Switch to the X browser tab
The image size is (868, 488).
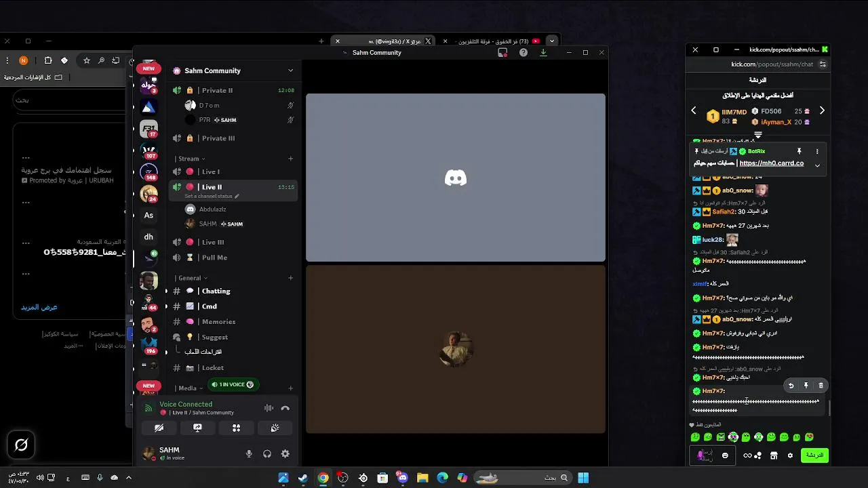384,41
